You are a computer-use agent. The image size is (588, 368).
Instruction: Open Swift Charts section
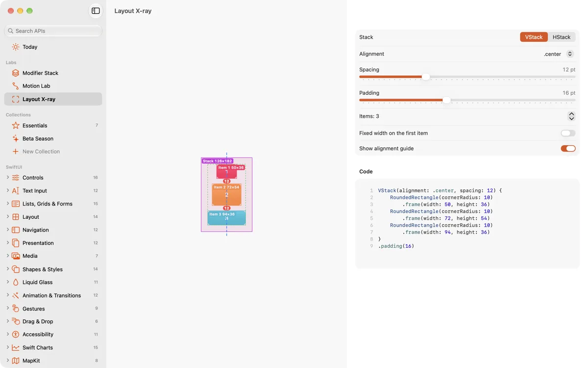53,347
